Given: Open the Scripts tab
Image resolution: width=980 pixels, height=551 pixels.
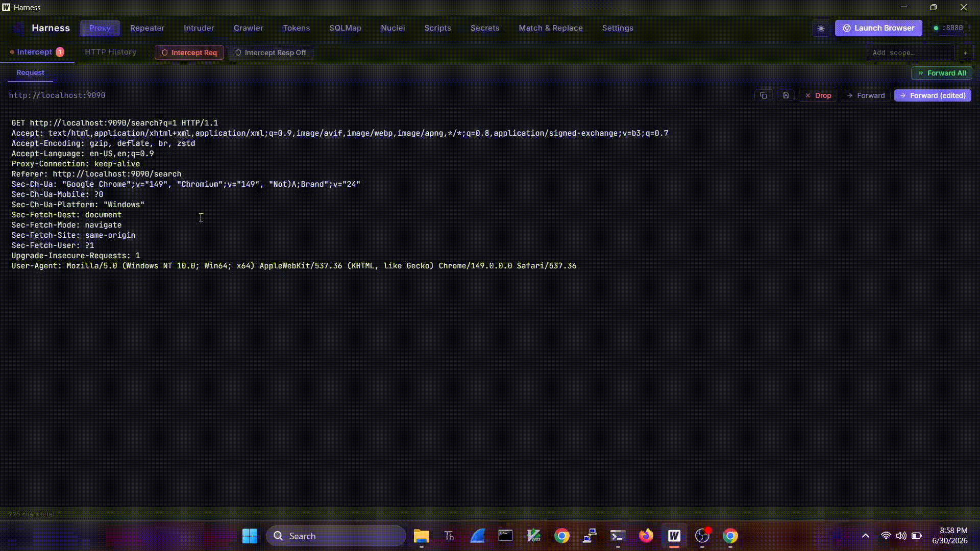Looking at the screenshot, I should [438, 28].
